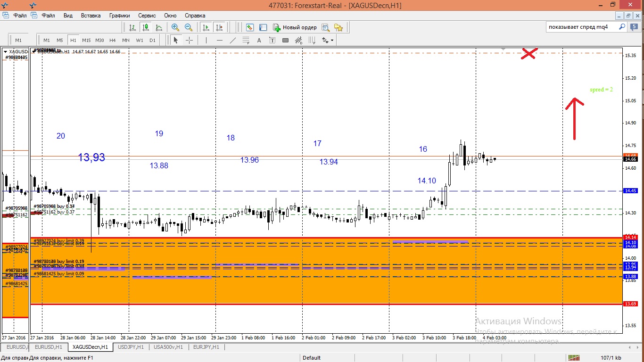Pick the vertical line tool
This screenshot has width=644, height=362.
tap(206, 41)
